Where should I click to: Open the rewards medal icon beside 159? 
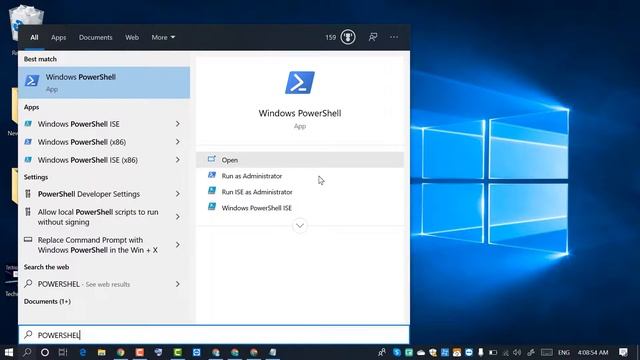pyautogui.click(x=348, y=37)
